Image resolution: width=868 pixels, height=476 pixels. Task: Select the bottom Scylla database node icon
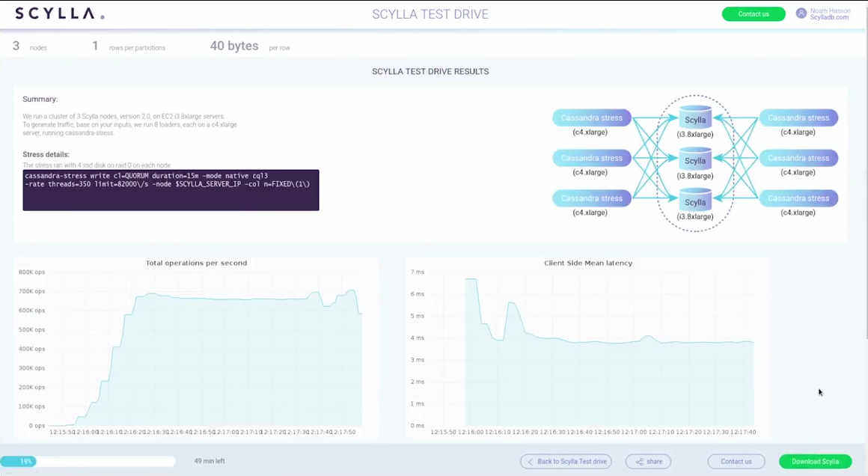click(695, 200)
